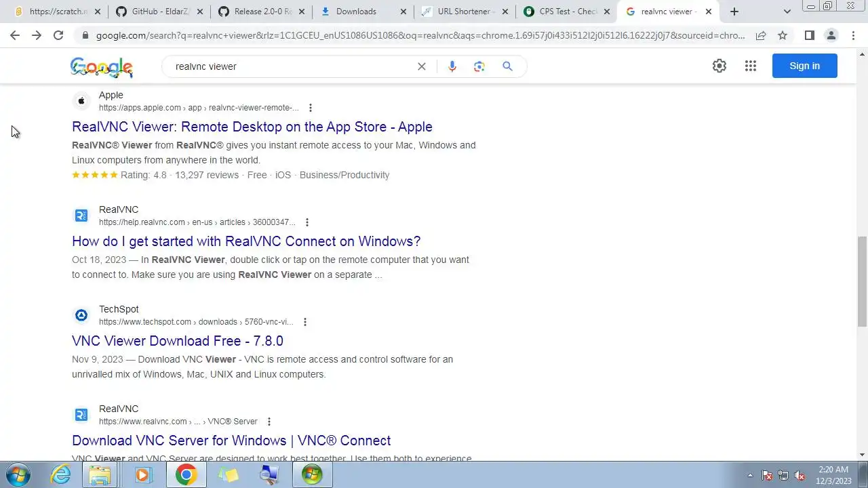Switch to Chrome in the taskbar
This screenshot has width=868, height=488.
(x=186, y=475)
